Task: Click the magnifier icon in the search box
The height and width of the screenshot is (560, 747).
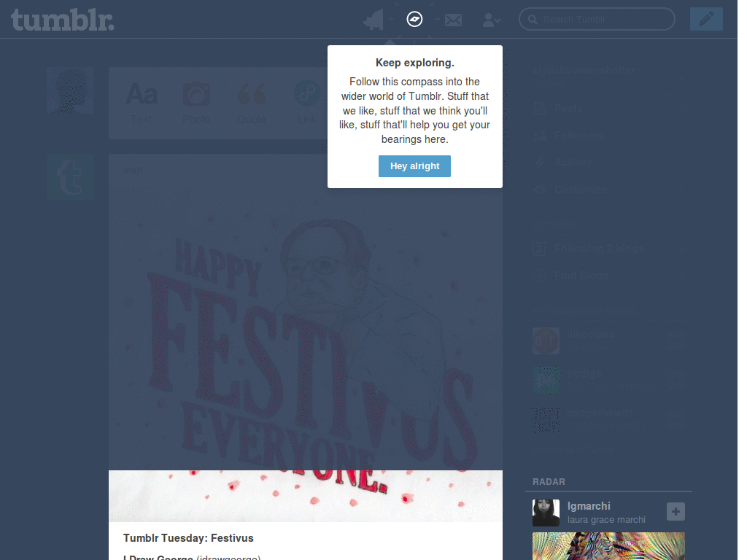Action: [x=533, y=20]
